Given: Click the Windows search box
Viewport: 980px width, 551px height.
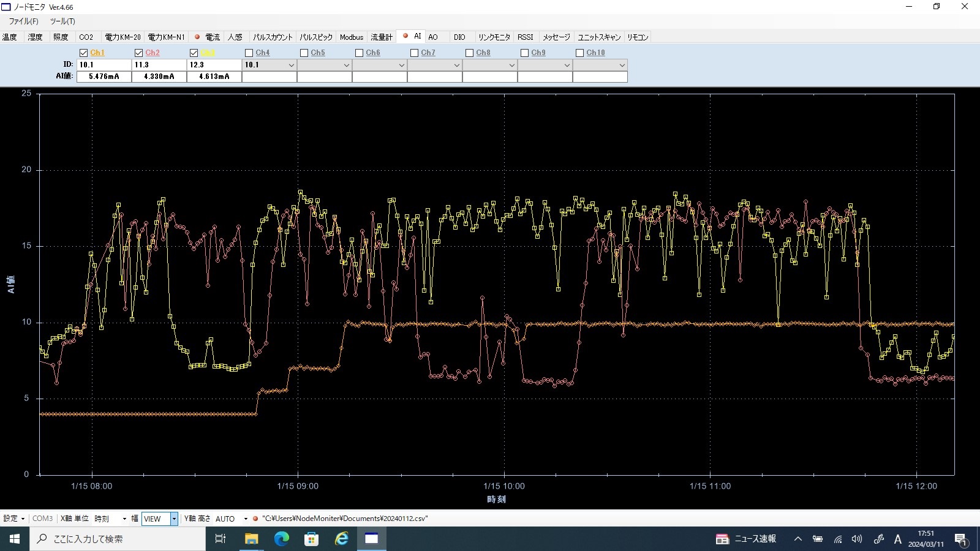Looking at the screenshot, I should click(118, 539).
